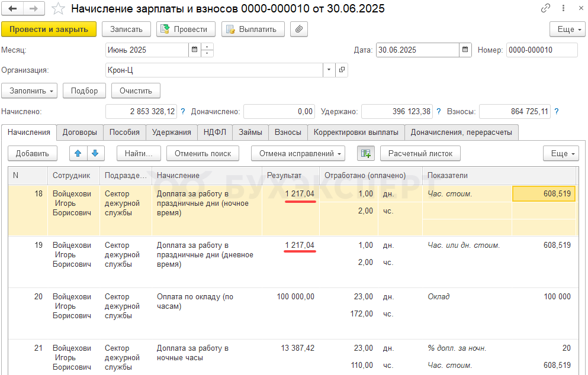Click into the Номер field 0000-000010
Image resolution: width=588 pixels, height=375 pixels.
(542, 50)
